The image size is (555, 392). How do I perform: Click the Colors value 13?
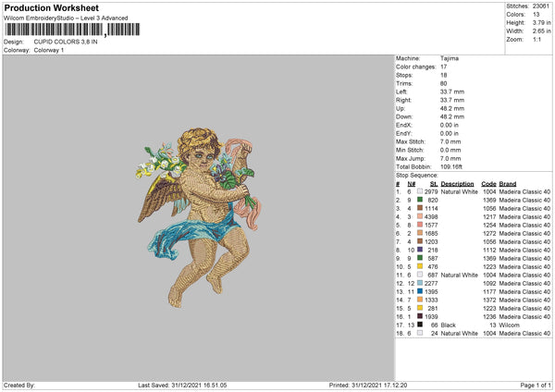pyautogui.click(x=536, y=15)
